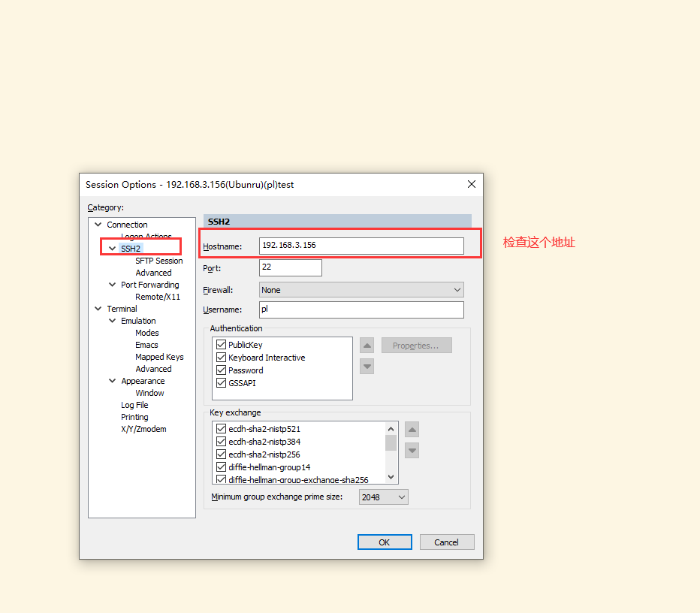Collapse the SSH2 tree node
The width and height of the screenshot is (700, 613).
click(113, 249)
